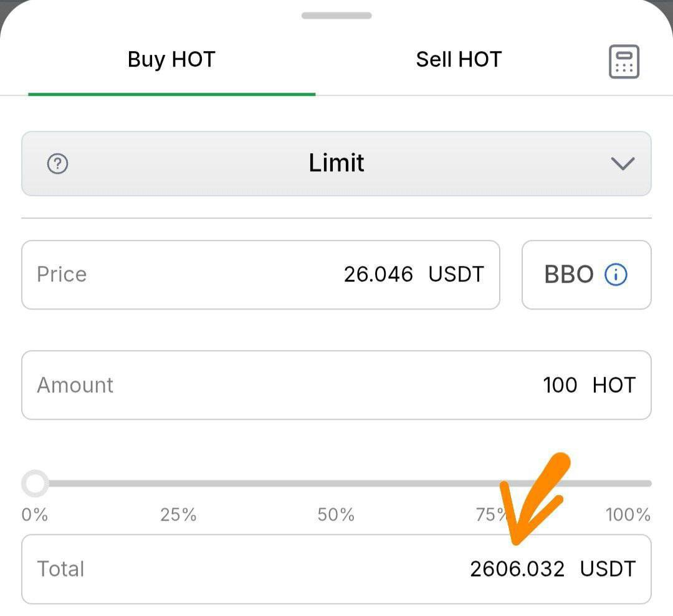The height and width of the screenshot is (616, 673).
Task: Click the slider handle at 0%
Action: (x=35, y=483)
